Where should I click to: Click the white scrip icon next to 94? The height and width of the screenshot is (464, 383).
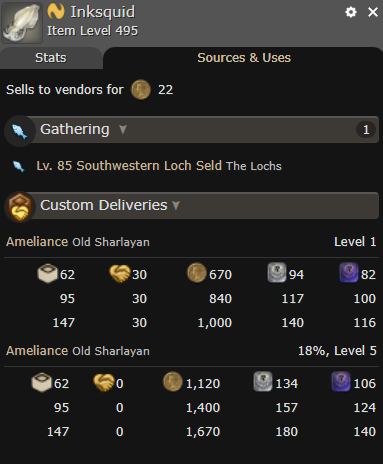pyautogui.click(x=277, y=272)
